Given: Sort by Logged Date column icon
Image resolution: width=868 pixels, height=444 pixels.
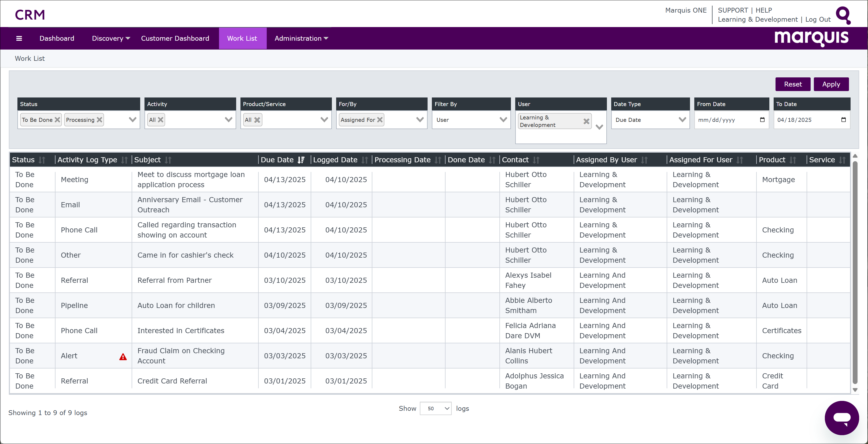Looking at the screenshot, I should click(365, 160).
